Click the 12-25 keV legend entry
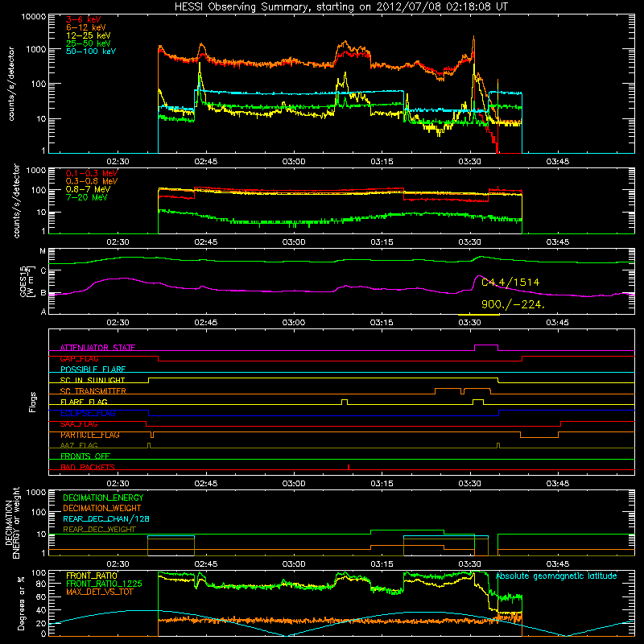 [89, 35]
